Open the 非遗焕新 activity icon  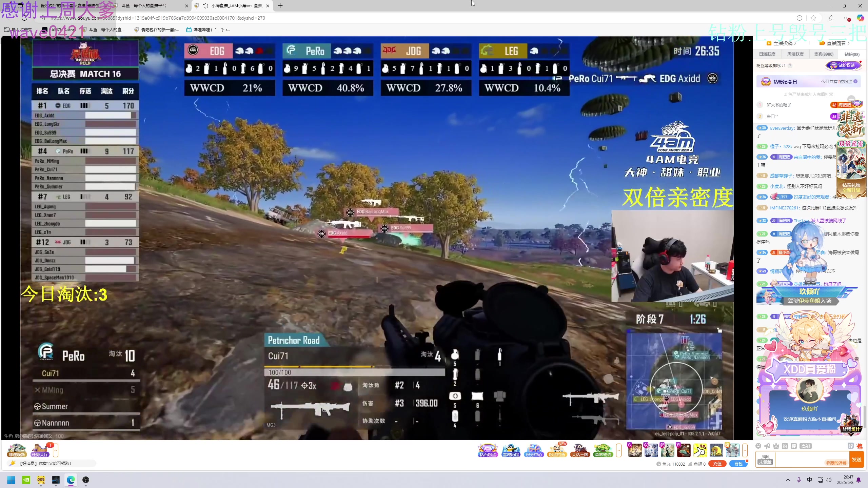click(x=17, y=450)
